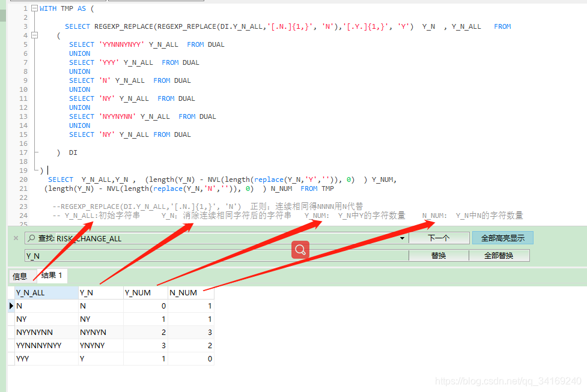Click the row selector arrow beside row N

[x=10, y=306]
